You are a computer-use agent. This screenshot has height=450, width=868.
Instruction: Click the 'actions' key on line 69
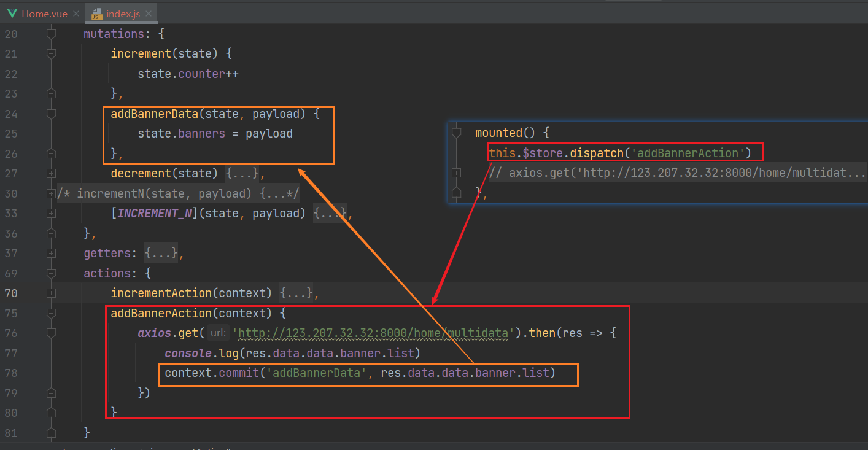107,273
